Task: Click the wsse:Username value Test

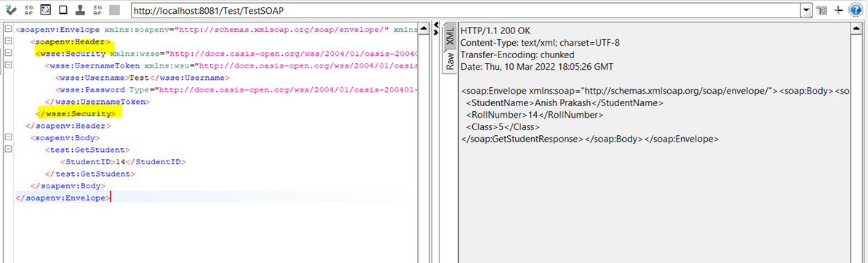Action: (139, 78)
